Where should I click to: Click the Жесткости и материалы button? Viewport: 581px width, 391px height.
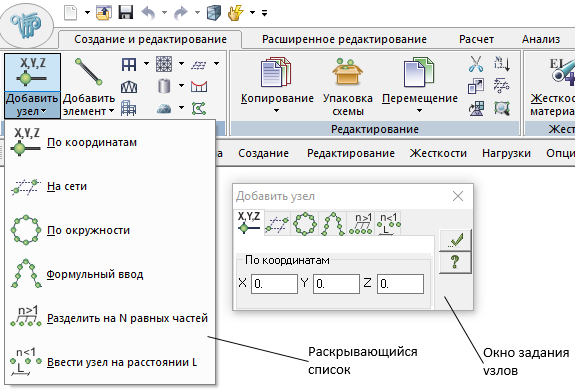pos(552,86)
